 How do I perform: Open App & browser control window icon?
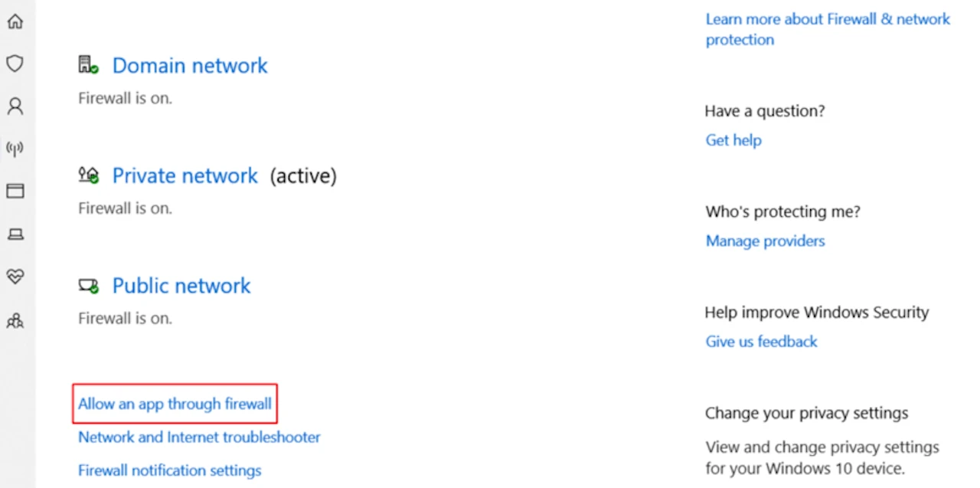(x=15, y=191)
